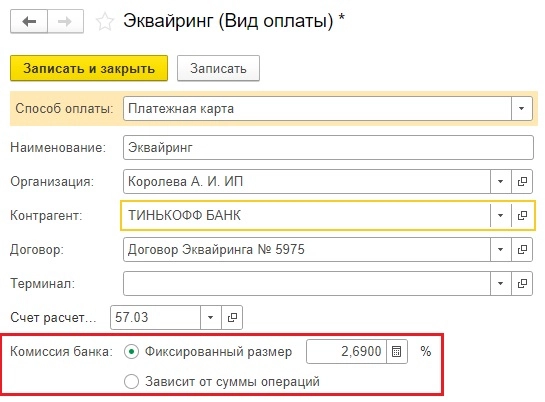Open Договор record with its open icon
545x402 pixels.
[x=522, y=249]
